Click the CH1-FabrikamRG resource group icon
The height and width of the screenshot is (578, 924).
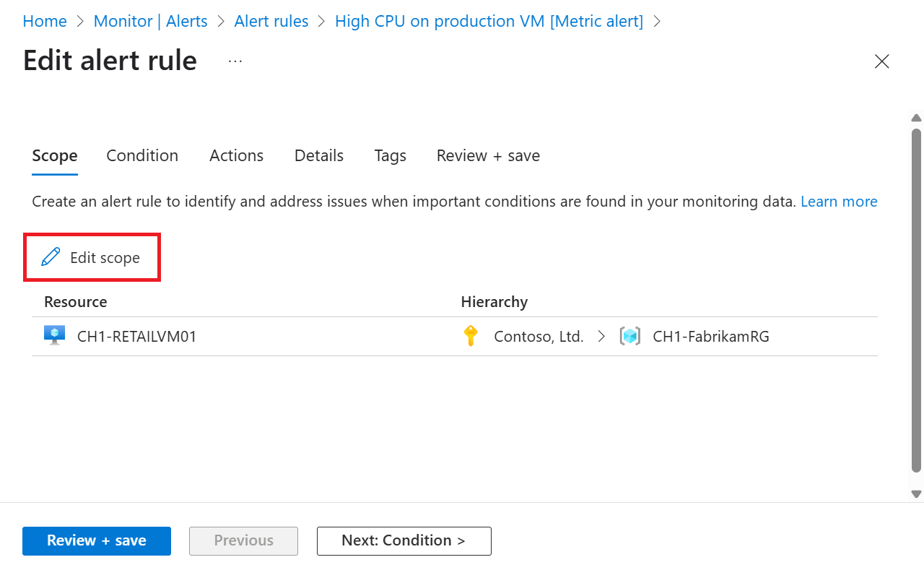[630, 336]
